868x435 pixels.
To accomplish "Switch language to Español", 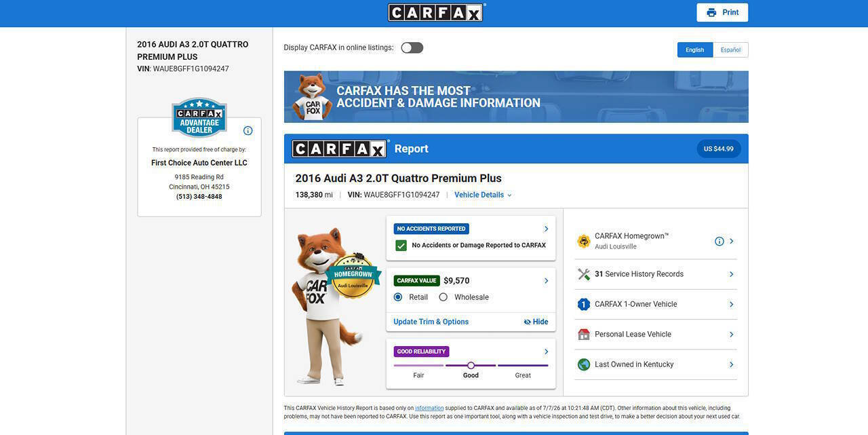I will (730, 50).
